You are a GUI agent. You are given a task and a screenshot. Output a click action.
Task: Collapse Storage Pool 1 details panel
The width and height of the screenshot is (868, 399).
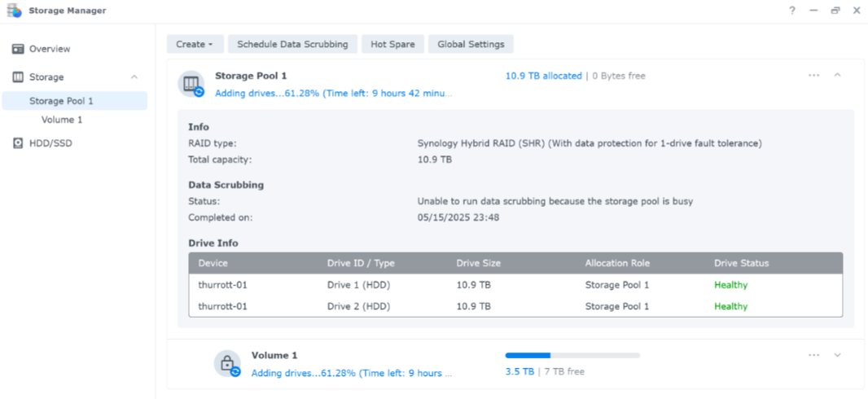(838, 75)
